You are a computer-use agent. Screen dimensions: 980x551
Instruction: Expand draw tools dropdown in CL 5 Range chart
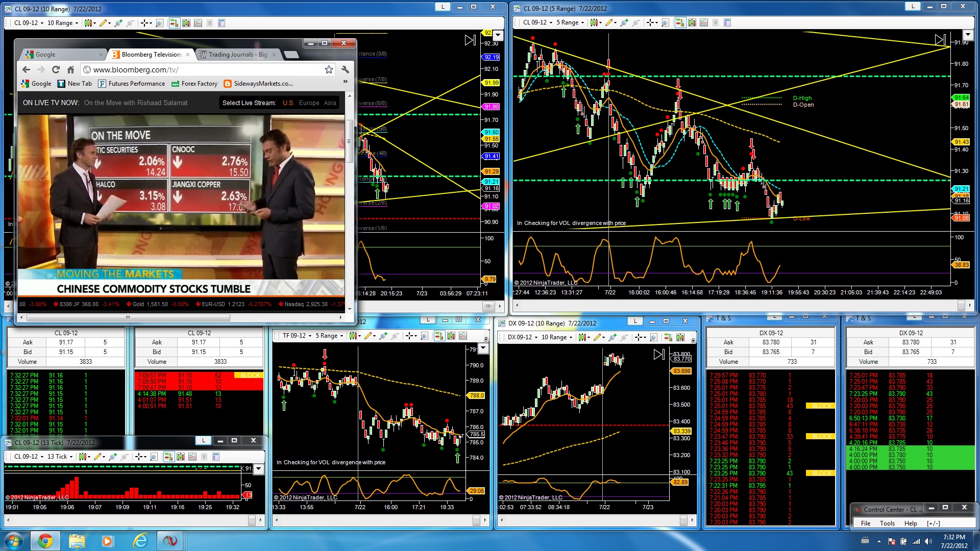[616, 22]
